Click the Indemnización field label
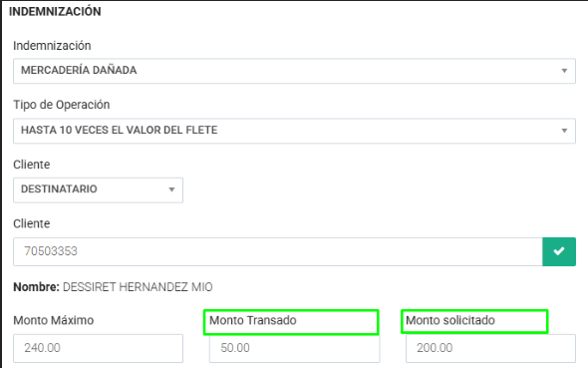The image size is (588, 368). point(52,46)
